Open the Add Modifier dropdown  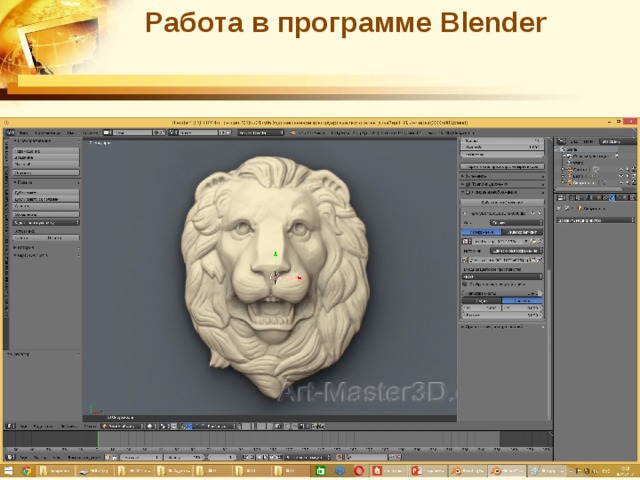pyautogui.click(x=595, y=220)
